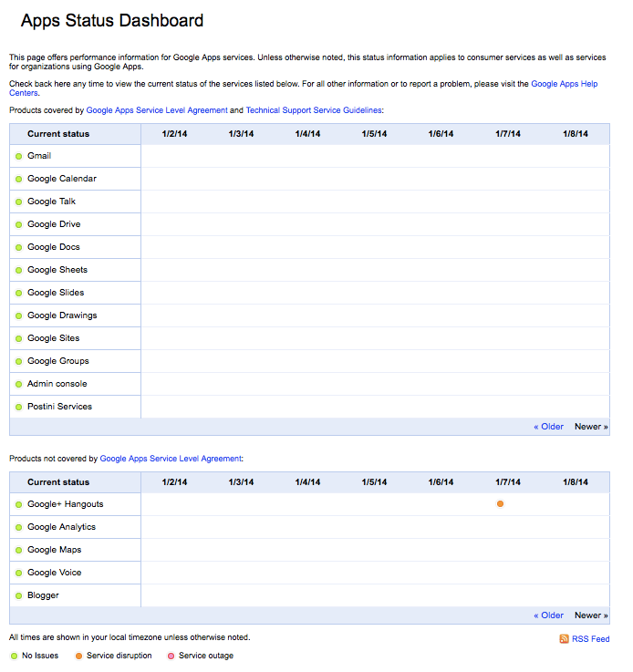Go to Older entries in bottom table

click(548, 615)
